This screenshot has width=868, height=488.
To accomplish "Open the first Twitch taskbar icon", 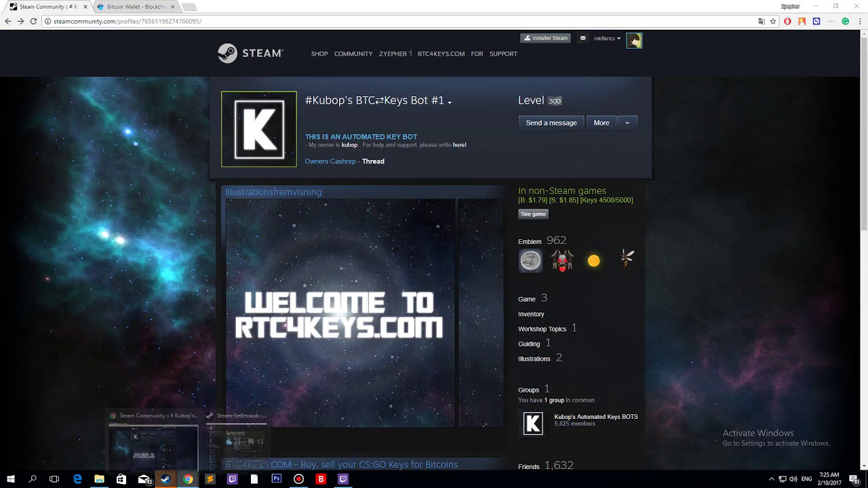I will coord(232,479).
